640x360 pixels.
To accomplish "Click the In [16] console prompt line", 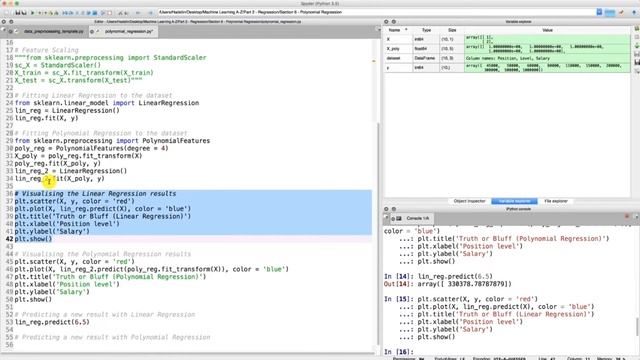I will [x=399, y=352].
